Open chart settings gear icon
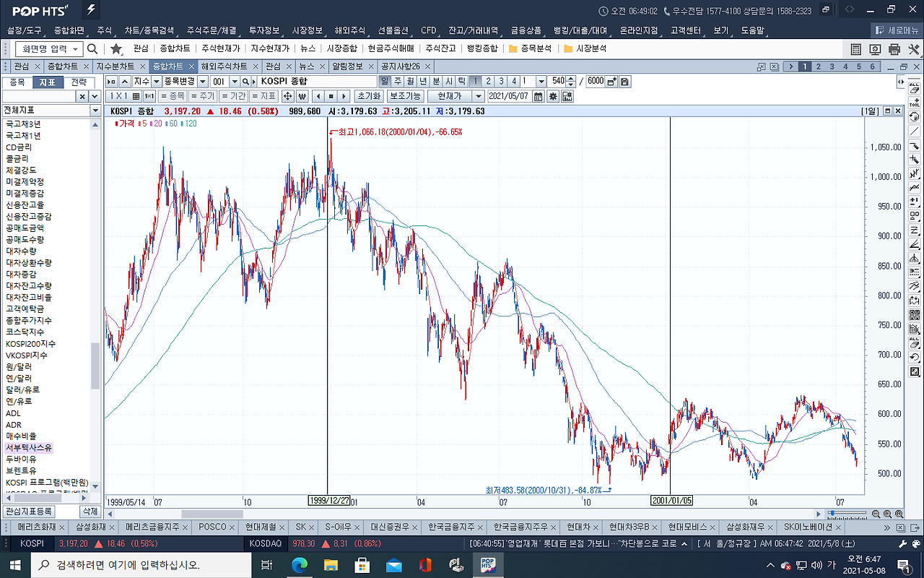This screenshot has height=578, width=924. (x=553, y=96)
